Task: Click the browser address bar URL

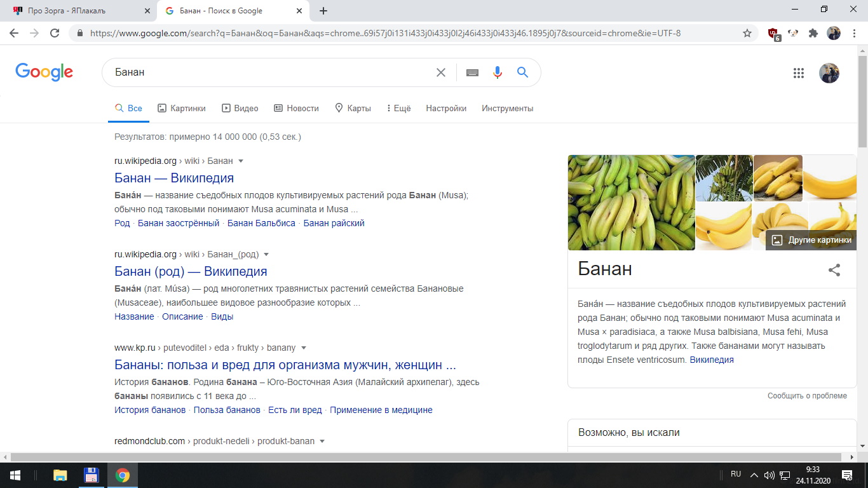Action: tap(386, 33)
